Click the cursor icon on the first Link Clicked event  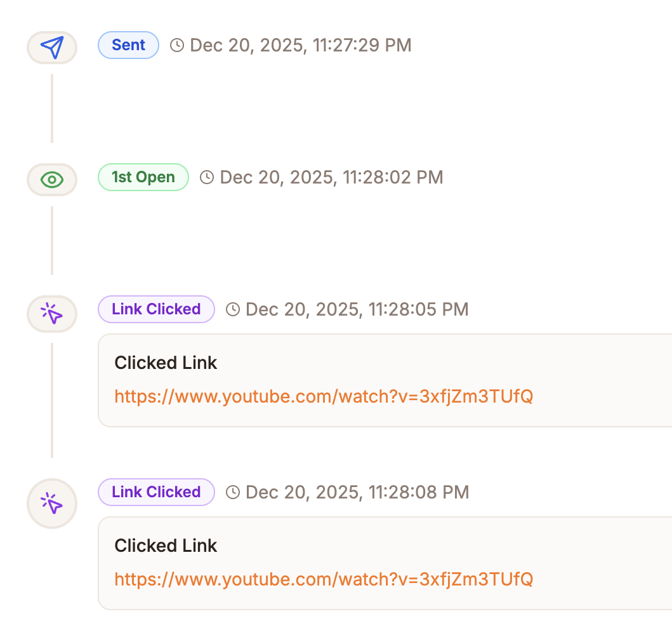tap(51, 314)
